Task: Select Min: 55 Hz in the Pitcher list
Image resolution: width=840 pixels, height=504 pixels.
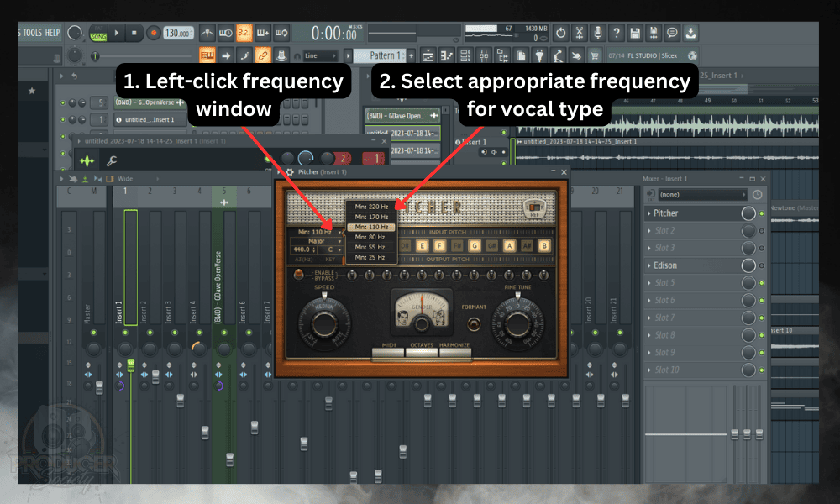Action: point(371,248)
